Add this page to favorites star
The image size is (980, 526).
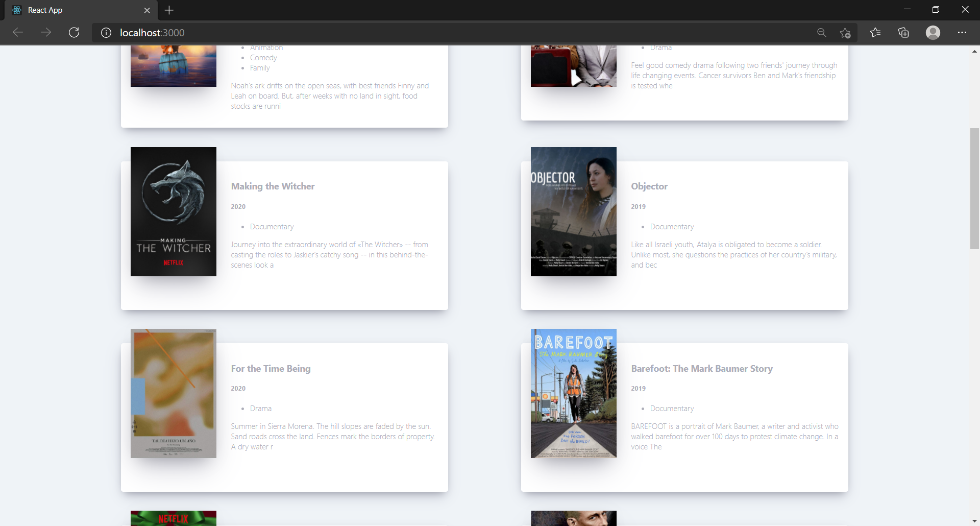845,33
